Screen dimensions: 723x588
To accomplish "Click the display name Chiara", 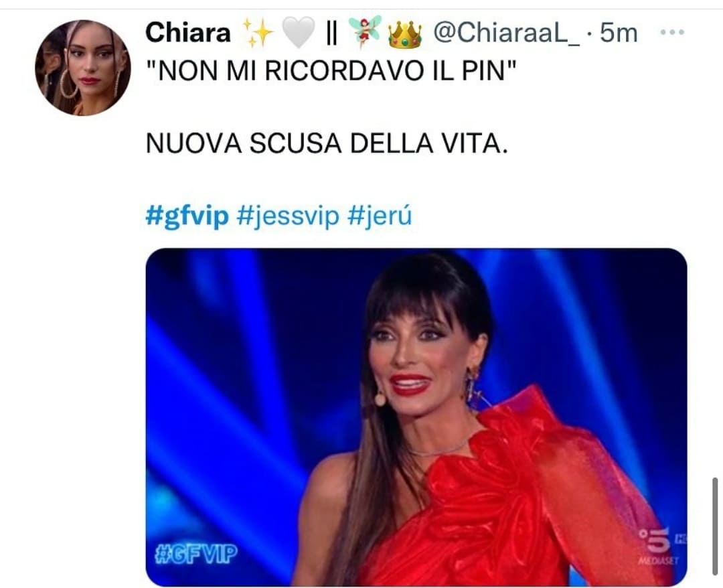I will (x=187, y=33).
